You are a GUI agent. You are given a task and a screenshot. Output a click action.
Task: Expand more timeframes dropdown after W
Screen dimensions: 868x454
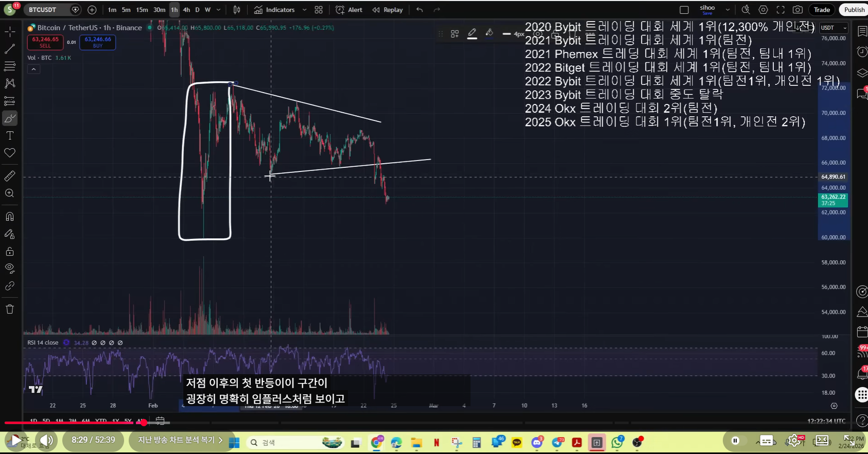click(219, 10)
